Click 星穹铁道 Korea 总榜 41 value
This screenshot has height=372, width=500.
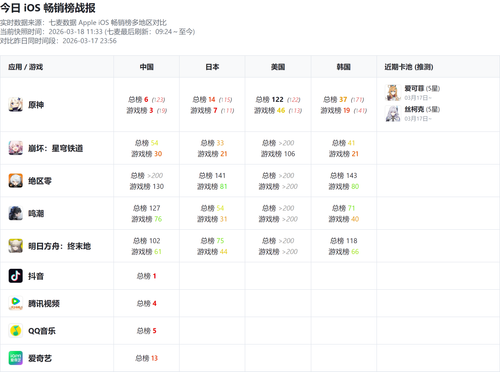coord(343,143)
